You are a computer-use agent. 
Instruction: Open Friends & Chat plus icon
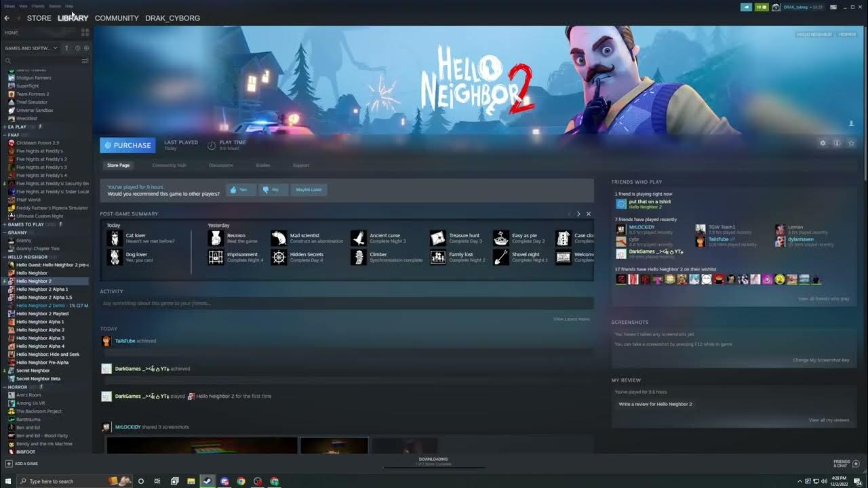pos(856,464)
